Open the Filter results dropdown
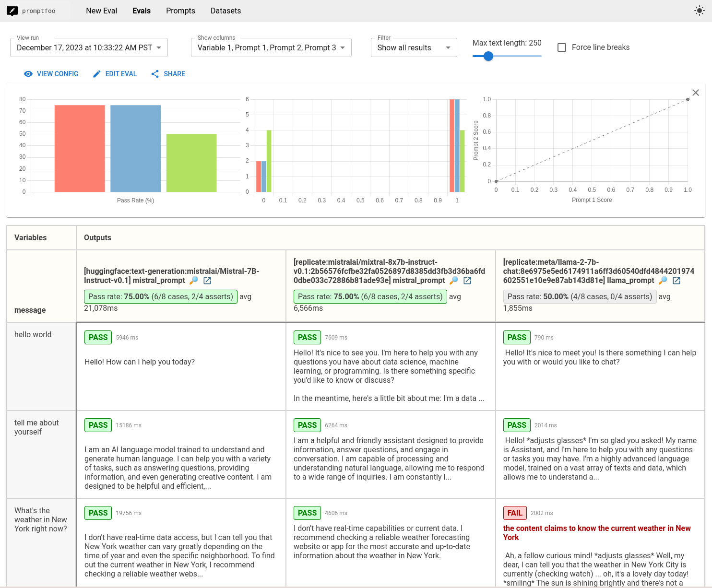Image resolution: width=712 pixels, height=588 pixels. [414, 47]
